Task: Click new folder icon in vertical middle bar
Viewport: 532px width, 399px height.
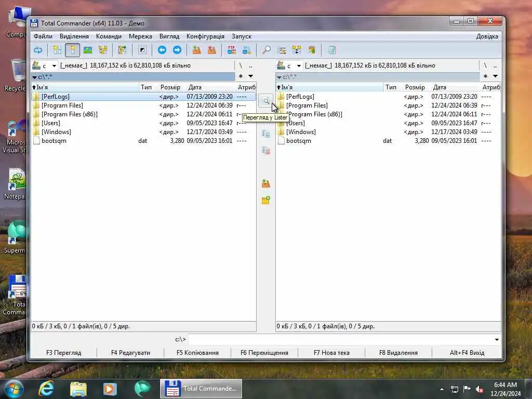Action: 266,200
